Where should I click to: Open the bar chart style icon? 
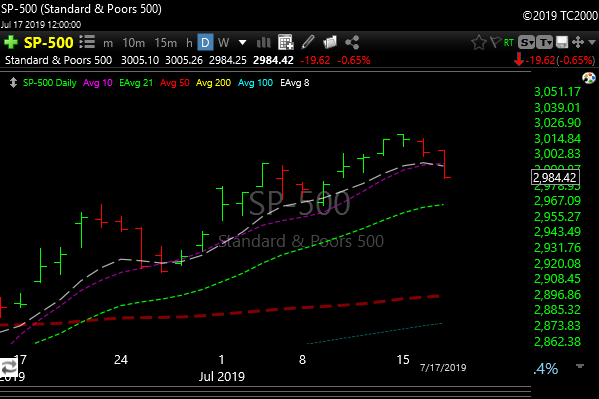[264, 42]
